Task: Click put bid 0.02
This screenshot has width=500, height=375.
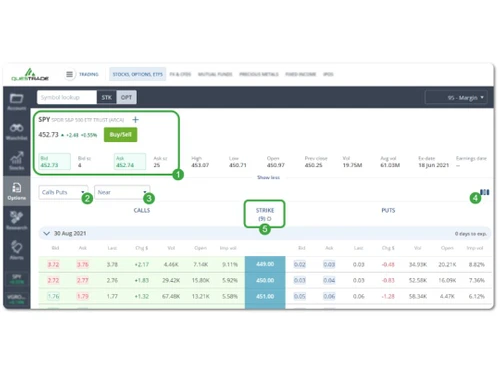Action: coord(300,265)
